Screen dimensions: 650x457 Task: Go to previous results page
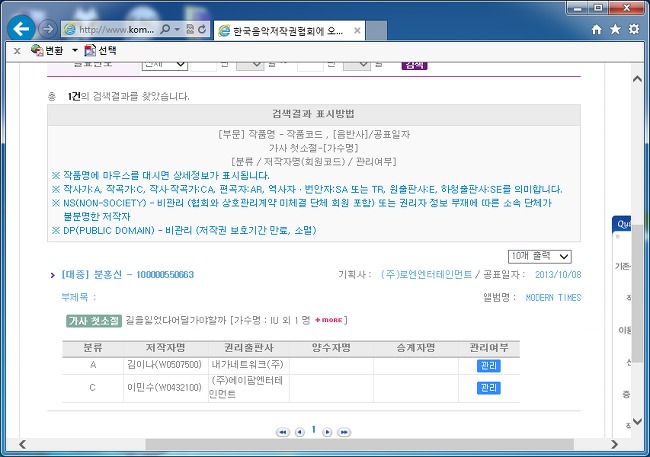tap(300, 432)
